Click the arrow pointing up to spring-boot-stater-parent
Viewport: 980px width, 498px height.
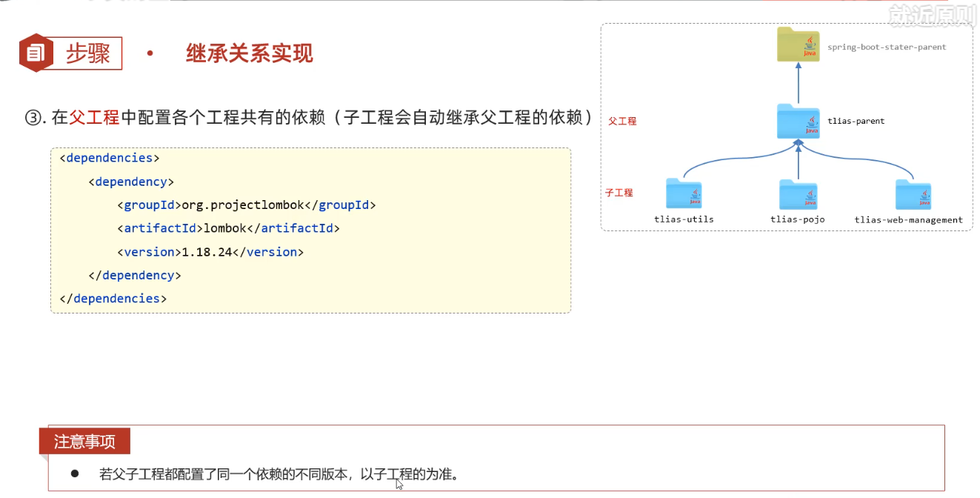[799, 83]
